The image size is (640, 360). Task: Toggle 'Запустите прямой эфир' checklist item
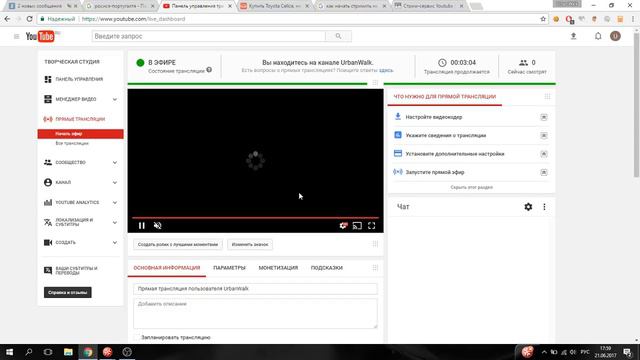544,172
